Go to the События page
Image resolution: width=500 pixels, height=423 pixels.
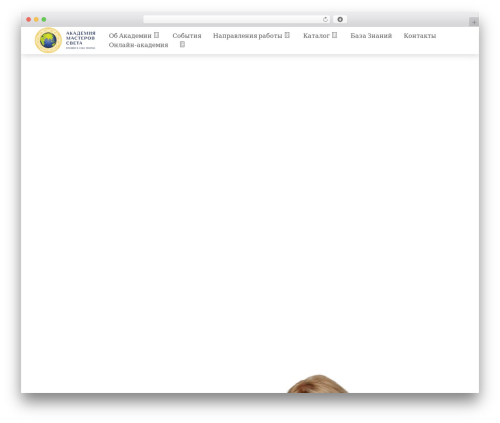click(187, 36)
